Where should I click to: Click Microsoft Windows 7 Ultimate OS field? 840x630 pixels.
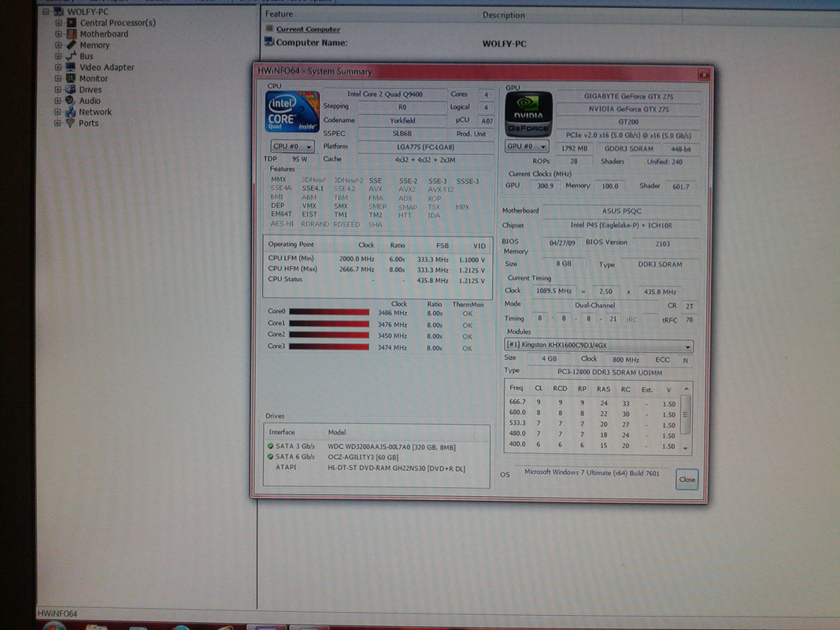[x=592, y=472]
